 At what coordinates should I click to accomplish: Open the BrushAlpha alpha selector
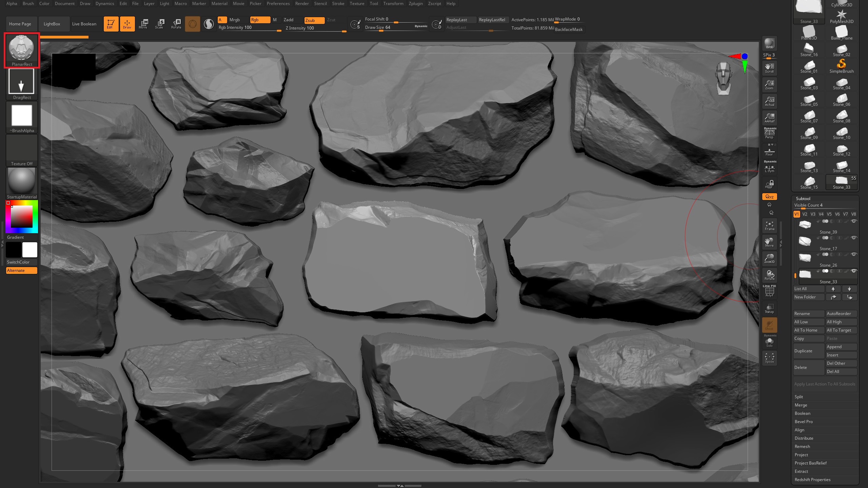click(x=22, y=117)
